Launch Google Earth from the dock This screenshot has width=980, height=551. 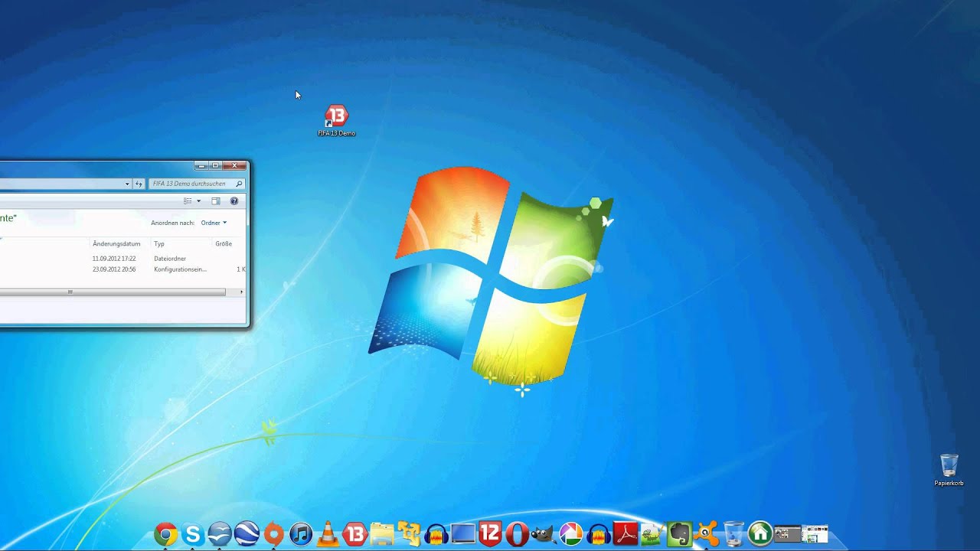(247, 533)
